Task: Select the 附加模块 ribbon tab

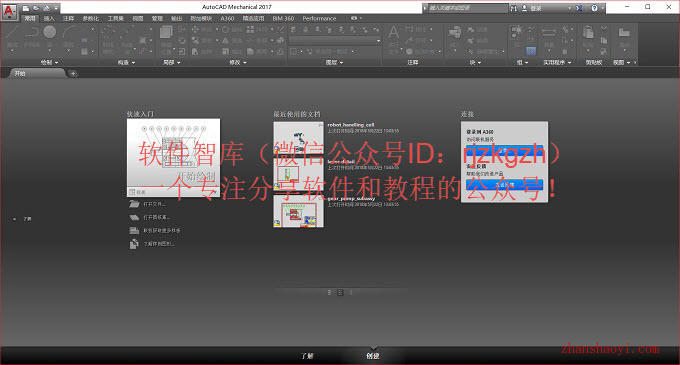Action: click(x=201, y=19)
